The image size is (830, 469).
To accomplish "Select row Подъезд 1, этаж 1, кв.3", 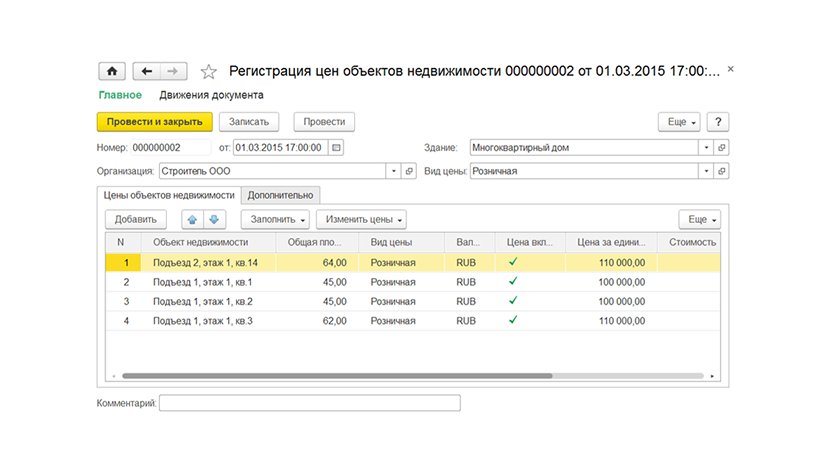I will pyautogui.click(x=413, y=321).
